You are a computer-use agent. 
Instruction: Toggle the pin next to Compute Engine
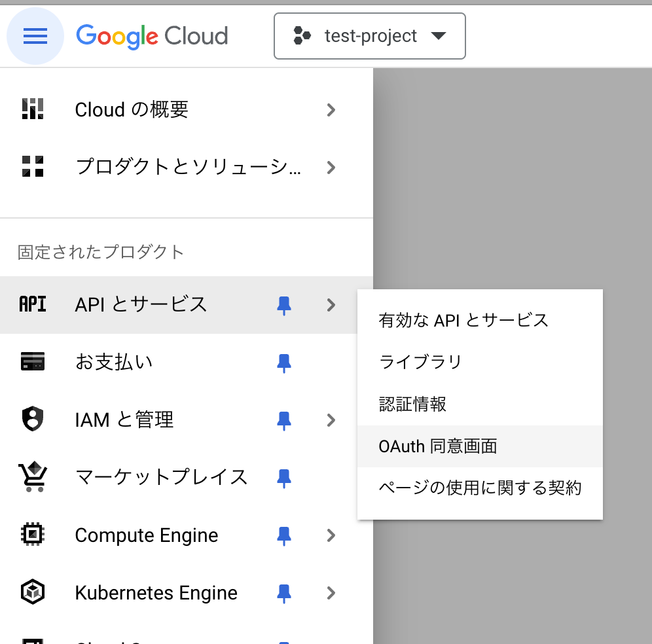pyautogui.click(x=284, y=536)
